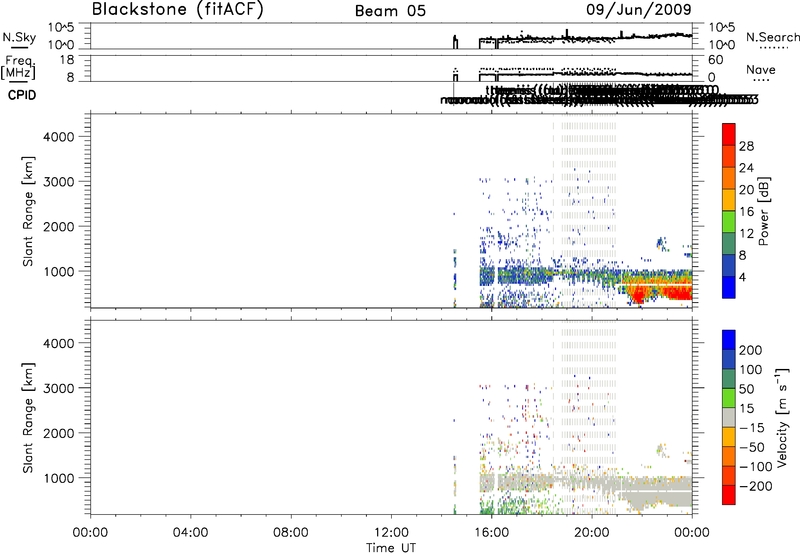
Task: Click the yellow segment of the Power colorbar
Action: (x=729, y=200)
